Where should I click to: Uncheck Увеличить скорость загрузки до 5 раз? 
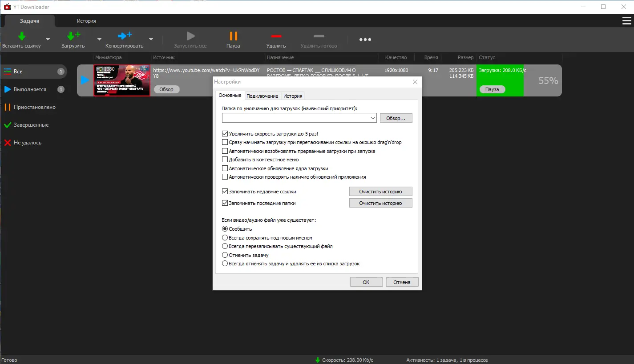225,133
